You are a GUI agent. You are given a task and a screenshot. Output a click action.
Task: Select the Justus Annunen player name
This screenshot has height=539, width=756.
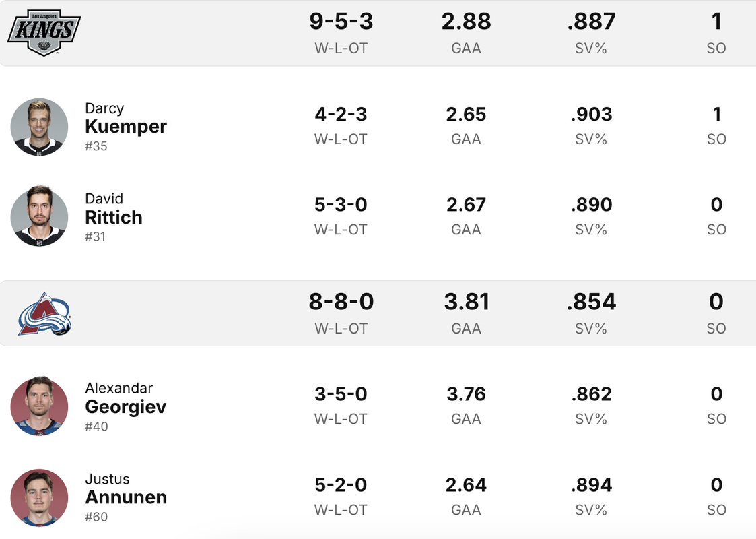[126, 489]
